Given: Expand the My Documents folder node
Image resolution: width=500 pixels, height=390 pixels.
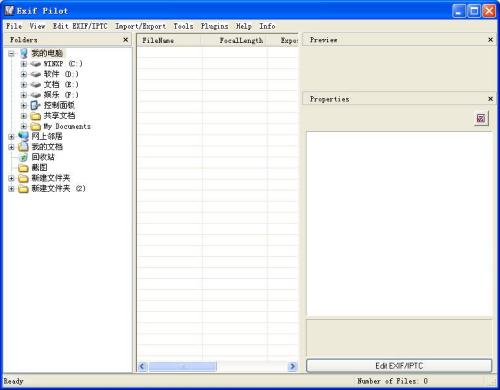Looking at the screenshot, I should coord(24,126).
